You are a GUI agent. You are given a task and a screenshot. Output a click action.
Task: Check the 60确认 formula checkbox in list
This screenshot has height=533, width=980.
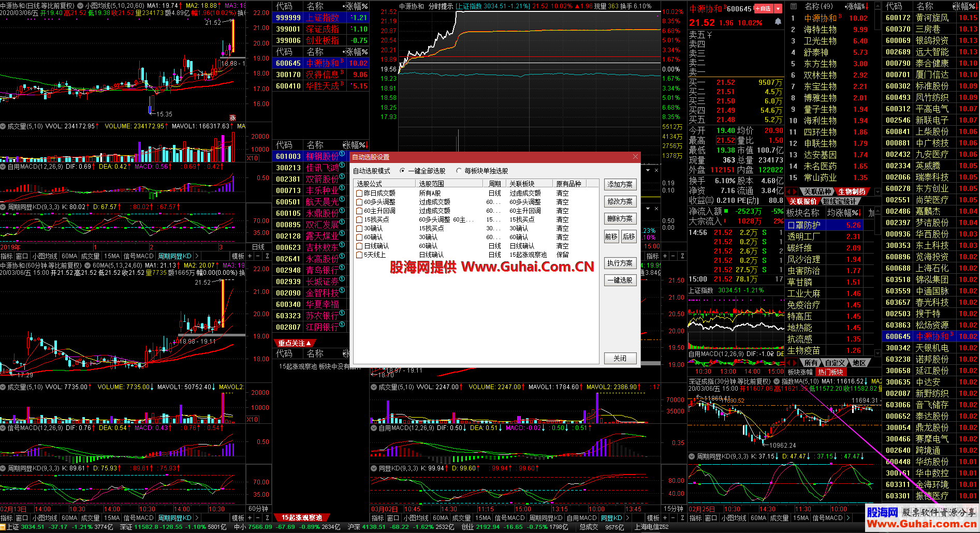click(x=359, y=237)
